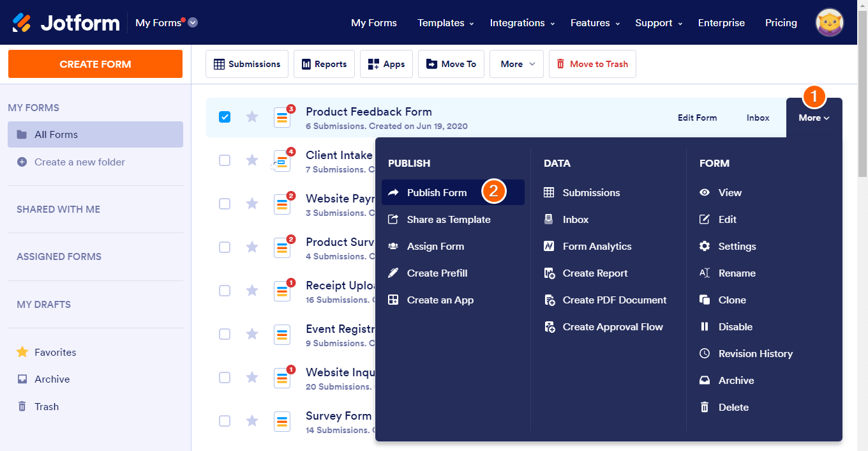Select the Favorites item in the sidebar

coord(54,352)
